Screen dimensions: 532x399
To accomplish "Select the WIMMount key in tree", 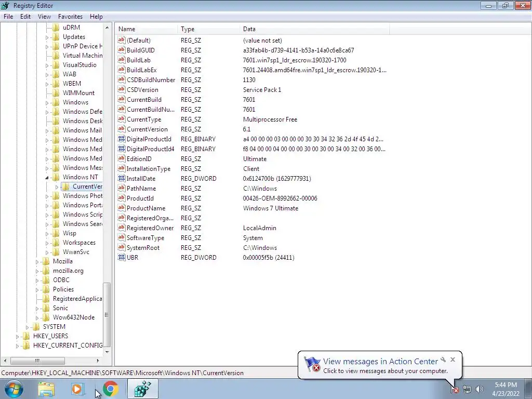I will 78,93.
